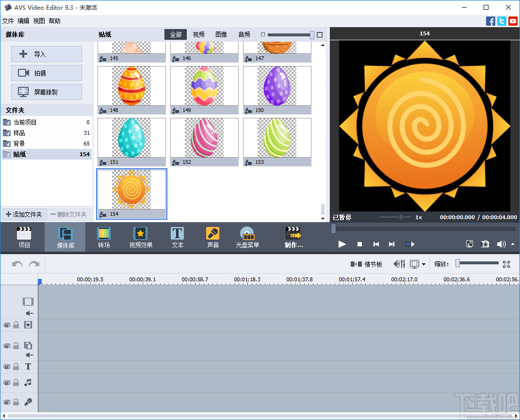Open the Twitter link icon
The width and height of the screenshot is (520, 420).
tap(502, 21)
